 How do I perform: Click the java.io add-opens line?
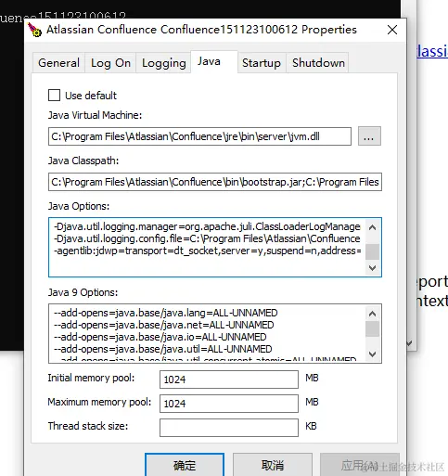[160, 337]
